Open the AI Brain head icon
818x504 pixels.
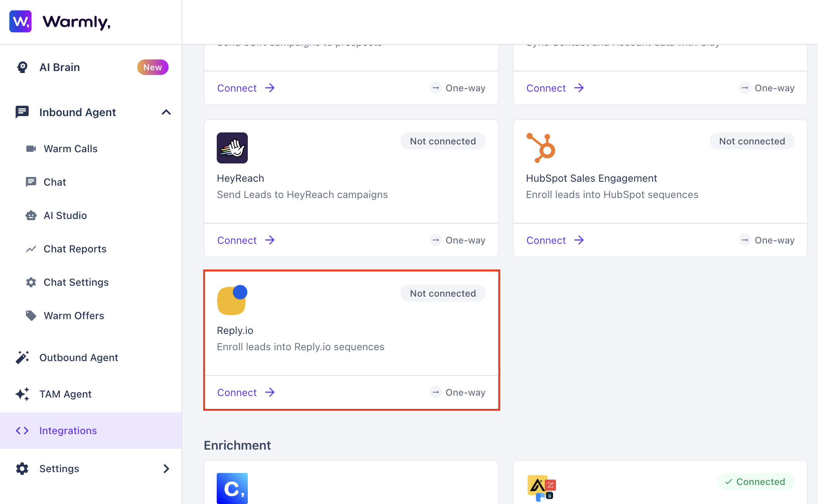click(23, 67)
